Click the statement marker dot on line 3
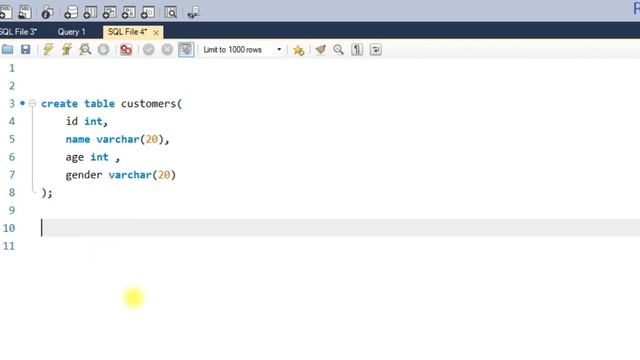Viewport: 640px width, 360px height. 22,103
